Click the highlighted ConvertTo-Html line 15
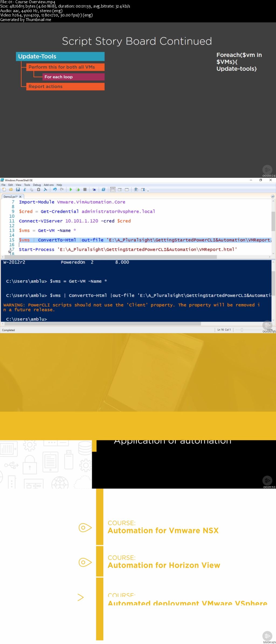Screen dimensions: 276x644 (x=145, y=240)
